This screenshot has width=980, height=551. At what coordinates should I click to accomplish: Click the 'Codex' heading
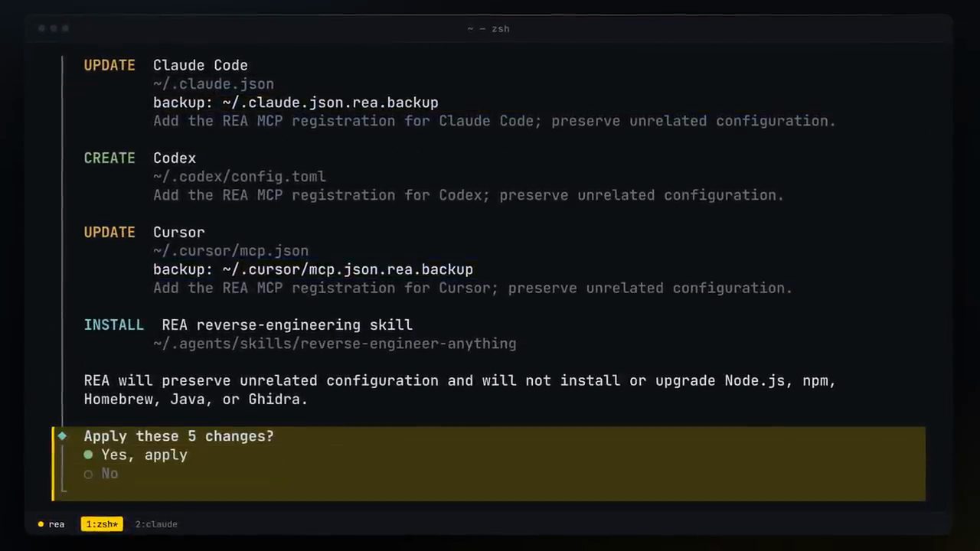[175, 158]
